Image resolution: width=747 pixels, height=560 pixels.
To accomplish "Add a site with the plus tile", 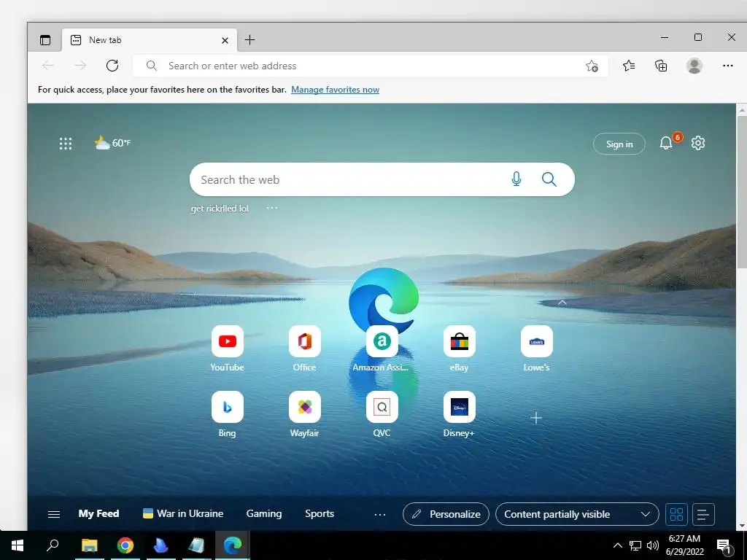I will pyautogui.click(x=536, y=418).
